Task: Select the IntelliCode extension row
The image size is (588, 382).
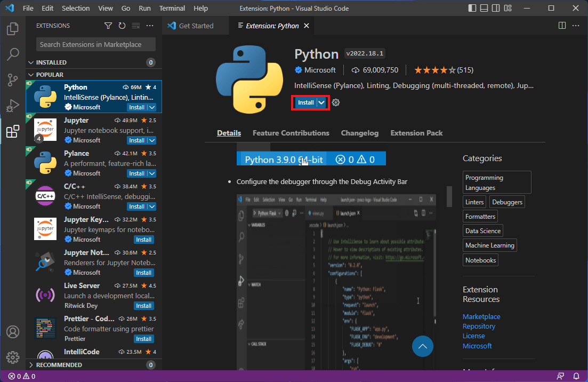Action: tap(94, 354)
